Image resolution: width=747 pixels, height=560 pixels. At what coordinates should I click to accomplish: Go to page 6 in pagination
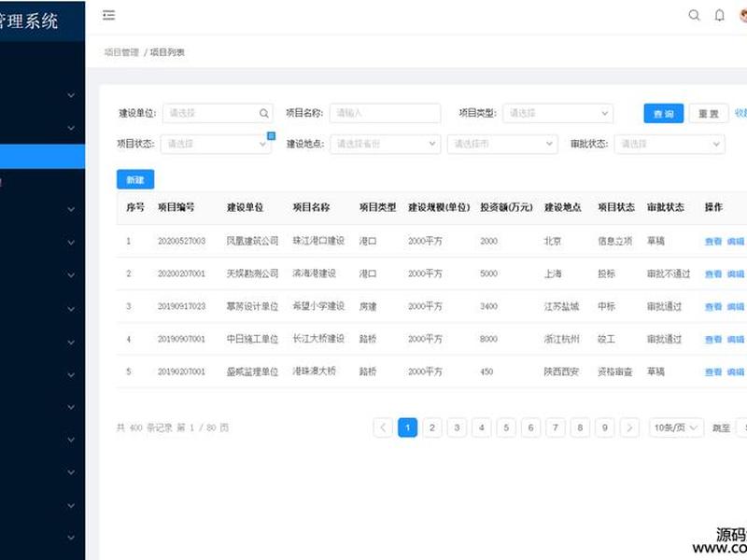(530, 427)
